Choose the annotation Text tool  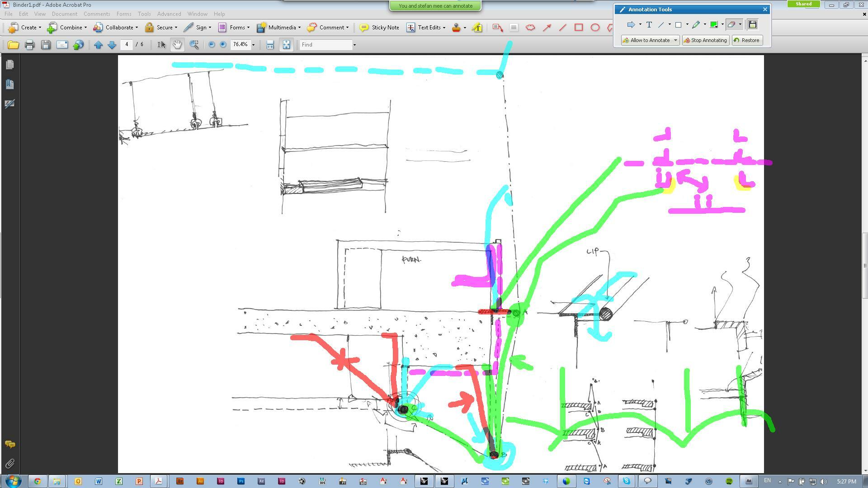(x=649, y=24)
